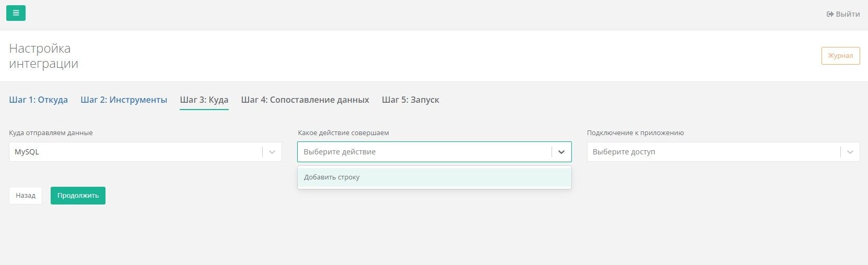Click the logout arrow icon
Screen dimensions: 868x265
point(830,14)
